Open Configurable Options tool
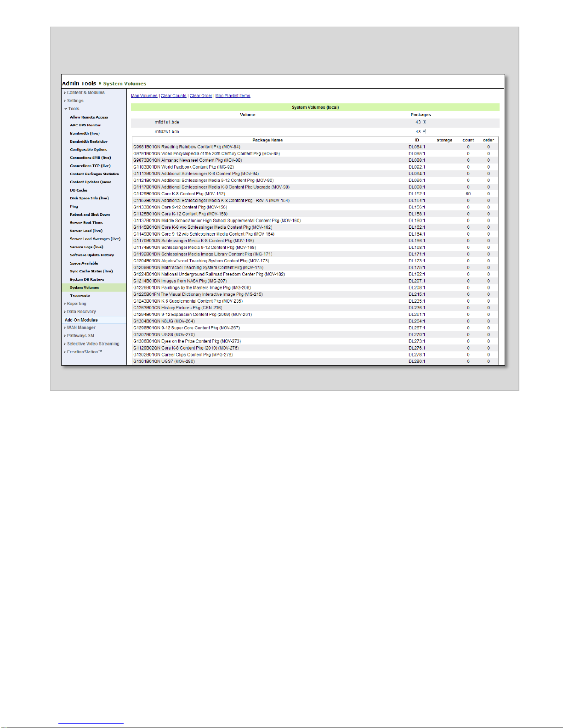This screenshot has height=728, width=563. pos(89,150)
